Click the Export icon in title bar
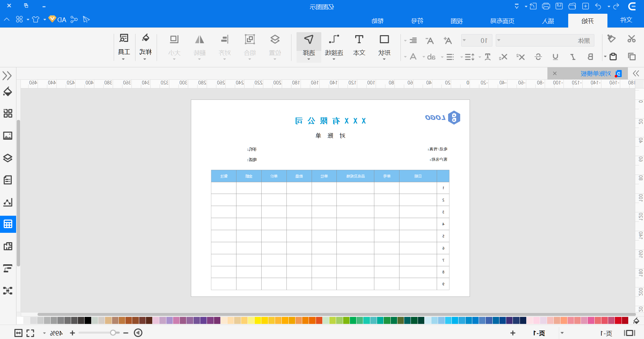 coord(533,6)
